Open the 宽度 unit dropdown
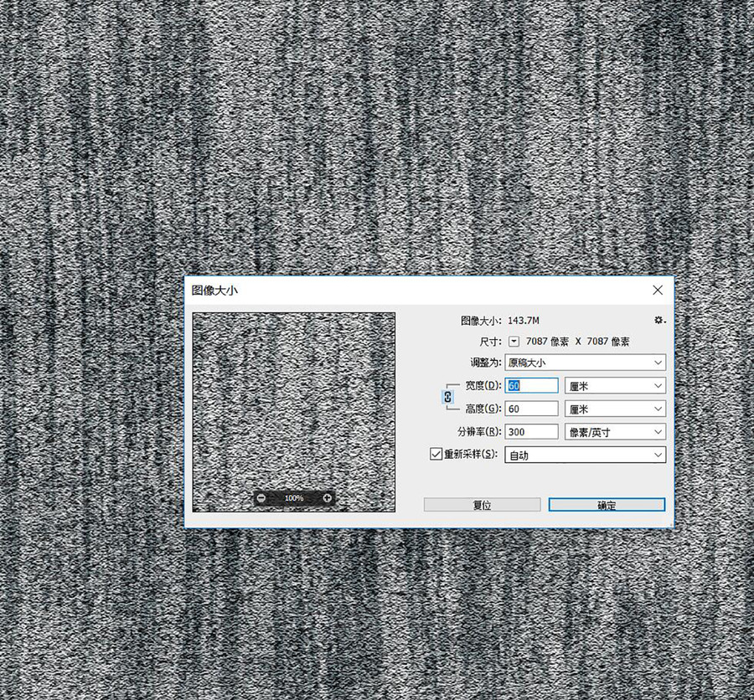754x700 pixels. (616, 385)
